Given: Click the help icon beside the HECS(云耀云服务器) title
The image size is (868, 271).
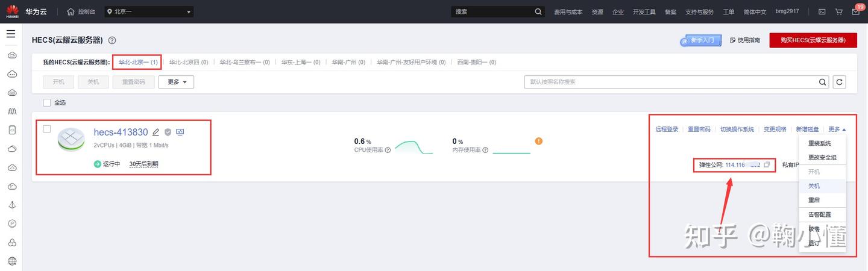Looking at the screenshot, I should (112, 40).
